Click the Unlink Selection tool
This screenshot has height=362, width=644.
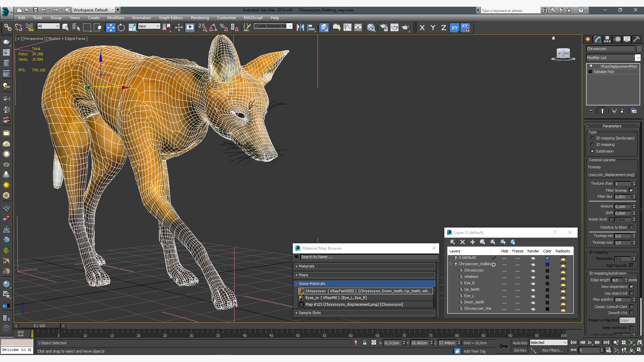pos(18,27)
